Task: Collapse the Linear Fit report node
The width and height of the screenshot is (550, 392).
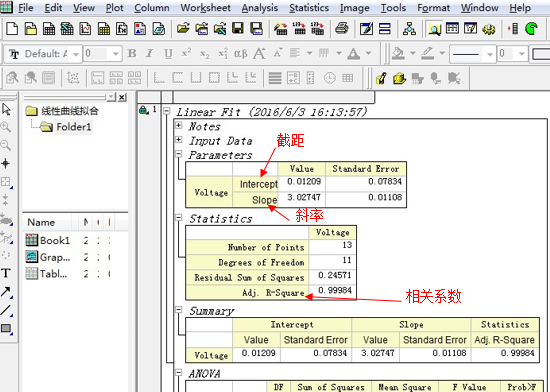Action: (x=167, y=111)
